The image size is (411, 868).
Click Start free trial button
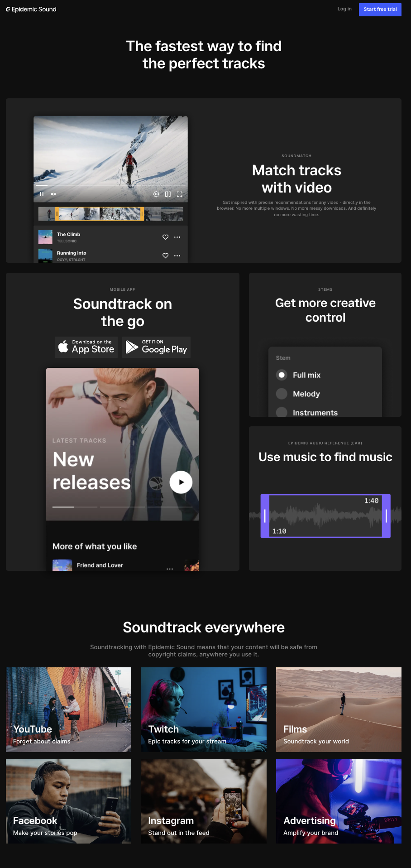point(380,10)
